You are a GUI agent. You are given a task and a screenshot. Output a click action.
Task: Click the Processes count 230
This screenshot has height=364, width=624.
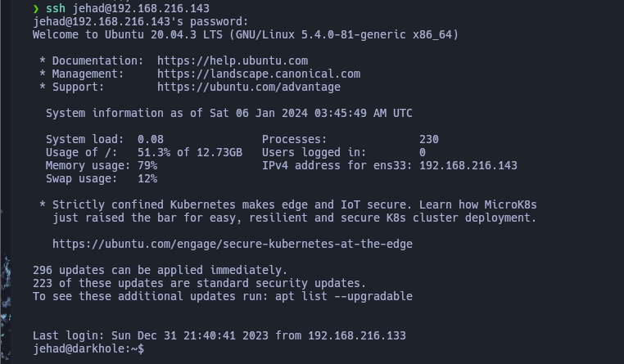(429, 140)
